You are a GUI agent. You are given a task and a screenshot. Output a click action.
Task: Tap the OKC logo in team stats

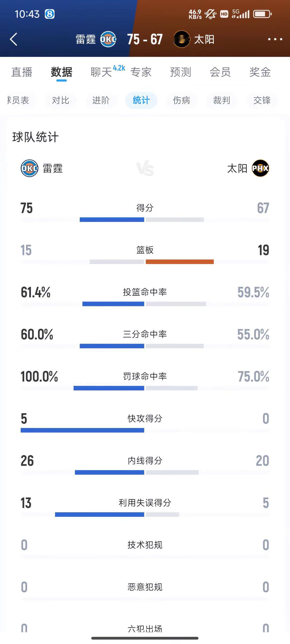click(x=30, y=168)
